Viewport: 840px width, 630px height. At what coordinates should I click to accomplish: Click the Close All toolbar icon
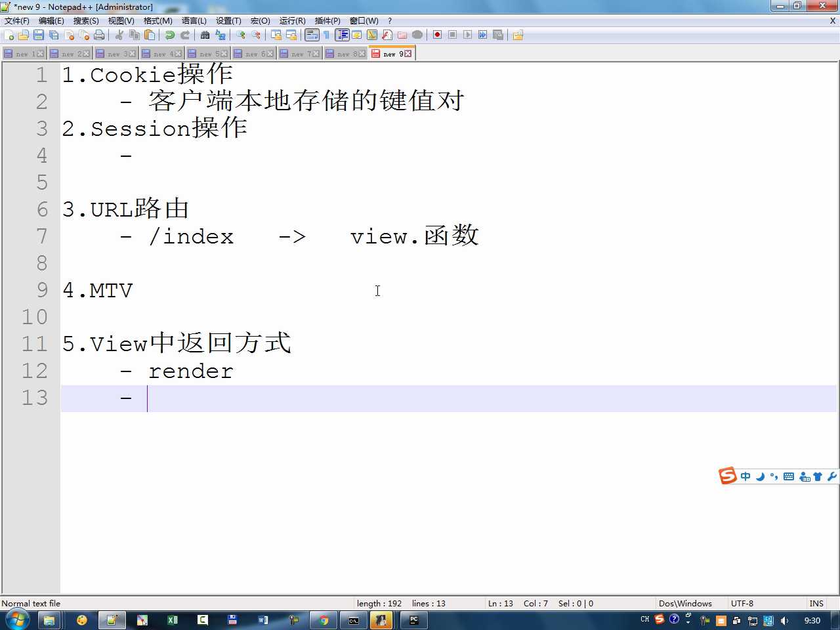pos(84,35)
